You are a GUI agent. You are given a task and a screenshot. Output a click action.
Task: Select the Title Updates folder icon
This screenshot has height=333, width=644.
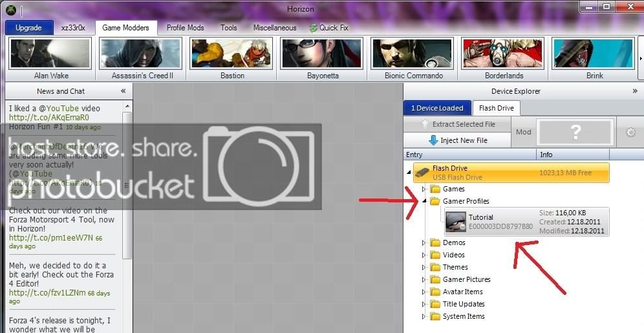click(435, 305)
